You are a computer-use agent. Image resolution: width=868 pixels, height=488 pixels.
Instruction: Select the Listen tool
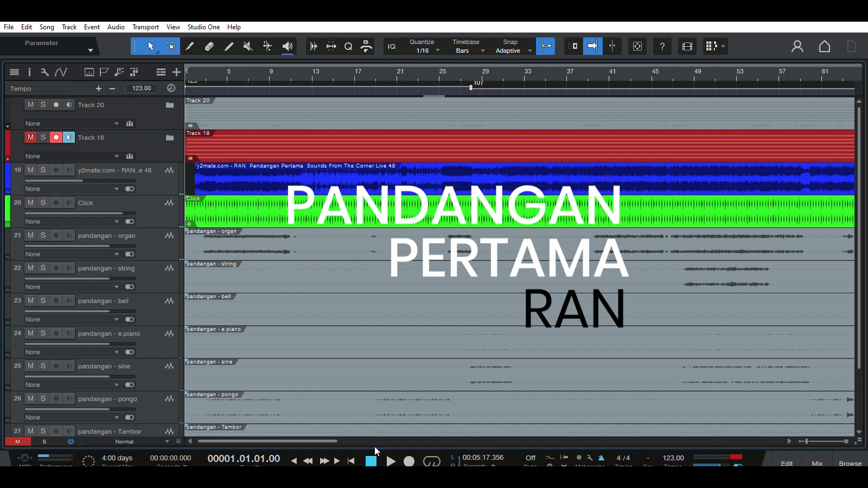(288, 47)
